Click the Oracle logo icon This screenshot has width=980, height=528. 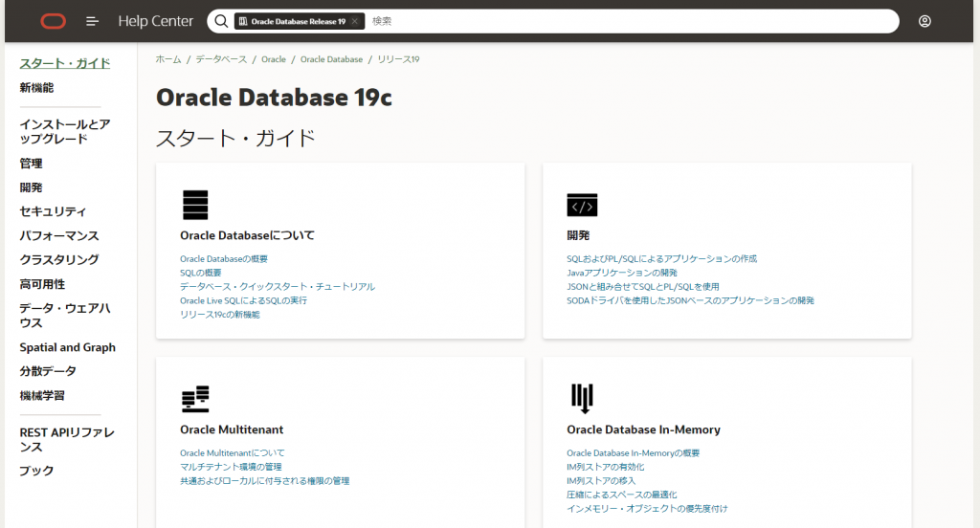[x=54, y=21]
